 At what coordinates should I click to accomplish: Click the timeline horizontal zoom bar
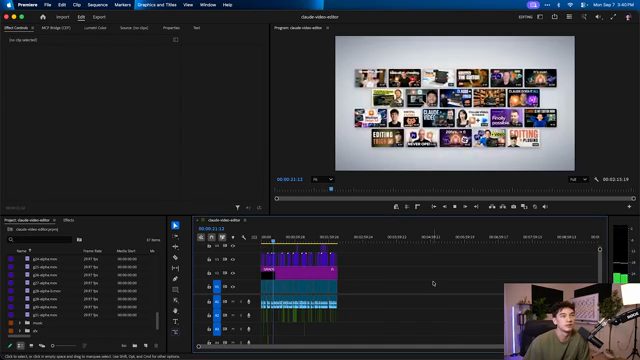351,347
